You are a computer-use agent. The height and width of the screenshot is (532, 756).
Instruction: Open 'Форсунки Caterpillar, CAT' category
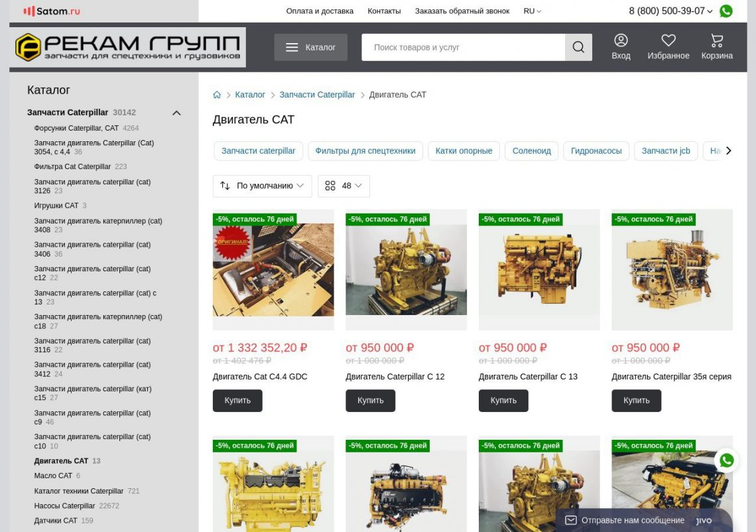pyautogui.click(x=76, y=128)
